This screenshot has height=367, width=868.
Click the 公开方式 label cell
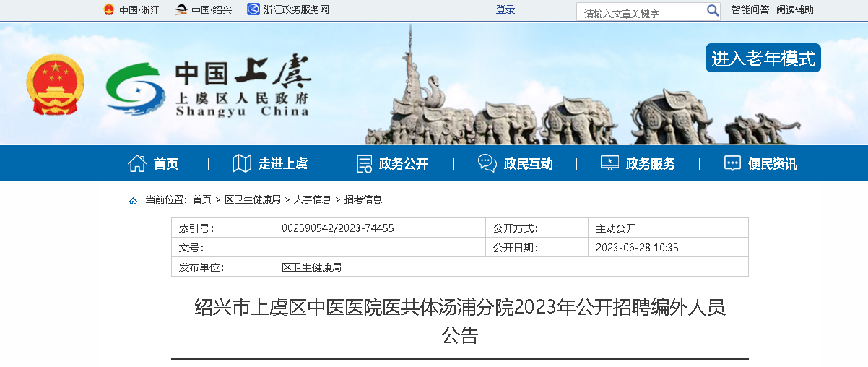[537, 228]
